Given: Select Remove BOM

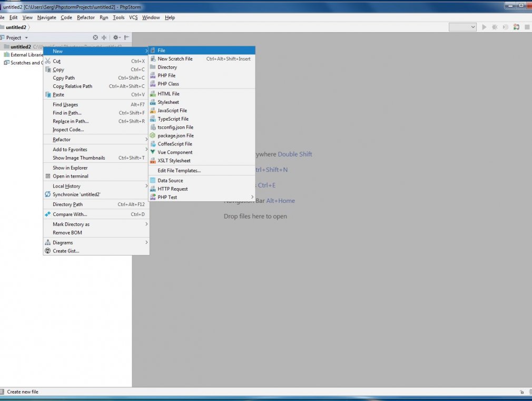Looking at the screenshot, I should point(96,232).
